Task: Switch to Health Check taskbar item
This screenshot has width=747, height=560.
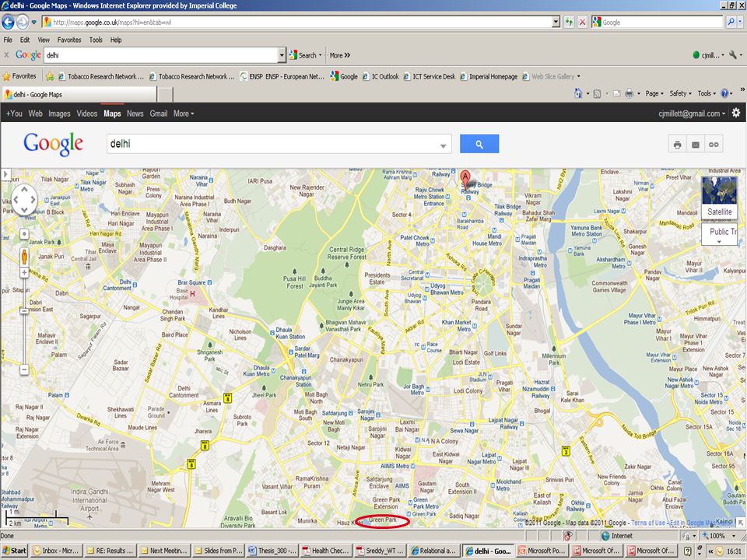Action: 326,551
